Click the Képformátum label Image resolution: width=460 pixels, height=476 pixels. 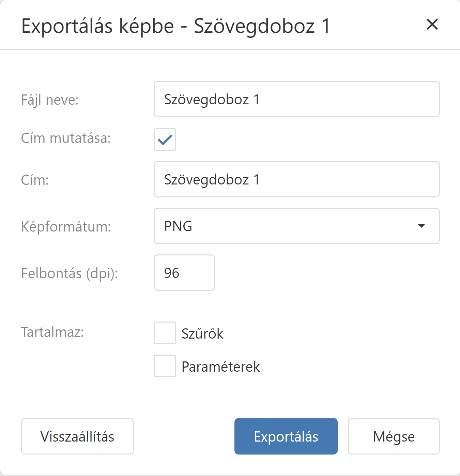pyautogui.click(x=66, y=226)
